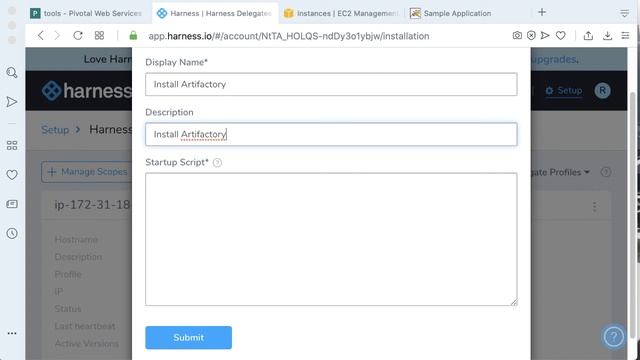This screenshot has height=360, width=640.
Task: Click the browser back arrow
Action: (x=40, y=36)
